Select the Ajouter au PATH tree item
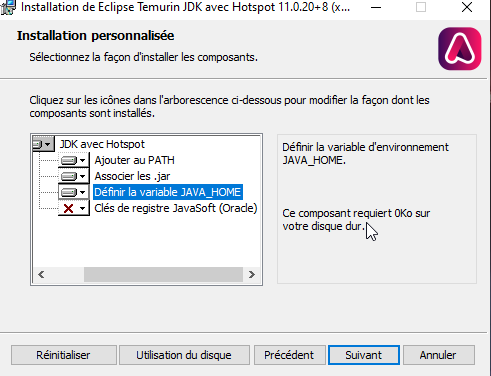This screenshot has height=376, width=491. 134,160
